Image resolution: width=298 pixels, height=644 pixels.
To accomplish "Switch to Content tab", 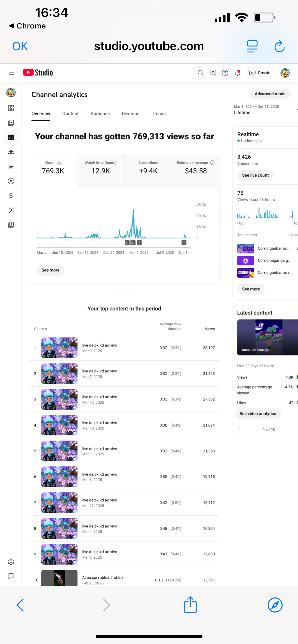I will point(70,114).
